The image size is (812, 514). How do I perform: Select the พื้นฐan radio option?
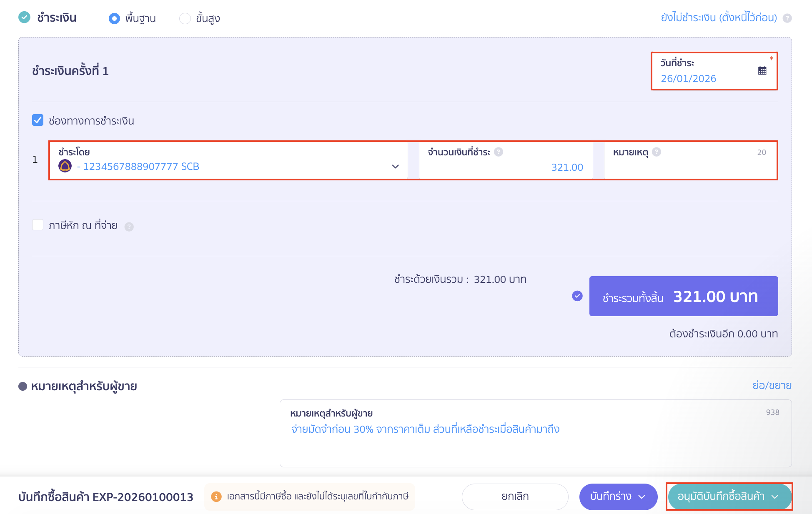pyautogui.click(x=114, y=18)
